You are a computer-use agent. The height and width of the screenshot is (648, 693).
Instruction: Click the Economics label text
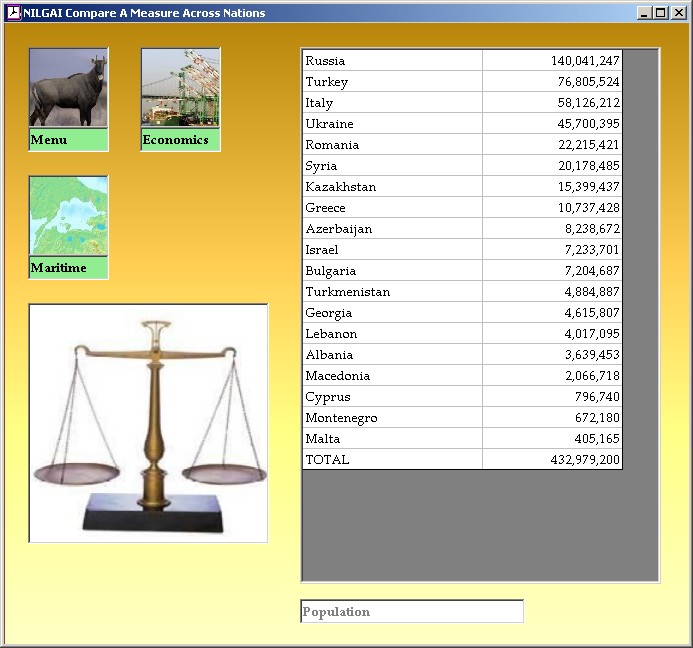[175, 140]
